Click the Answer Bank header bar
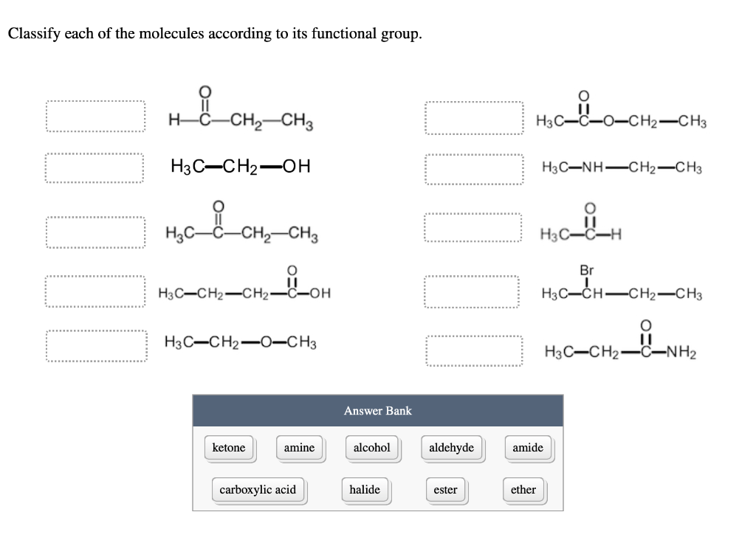The width and height of the screenshot is (756, 557). 377,411
